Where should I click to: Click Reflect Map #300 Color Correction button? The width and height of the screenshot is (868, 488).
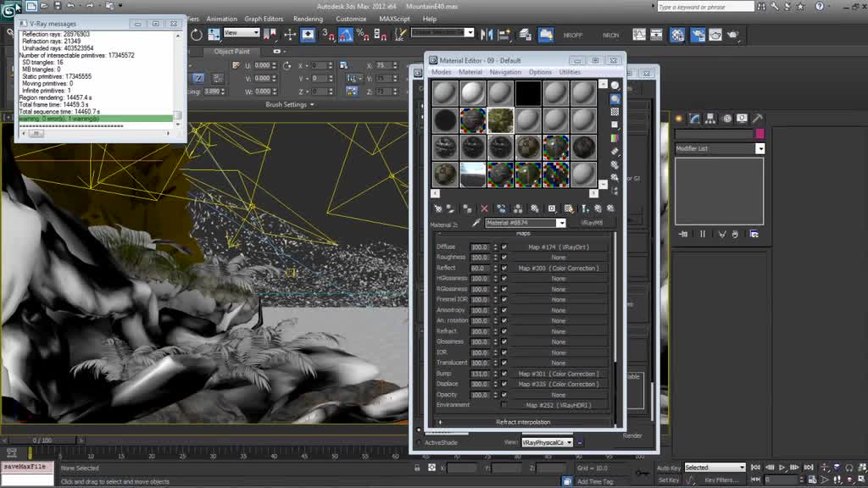[559, 268]
